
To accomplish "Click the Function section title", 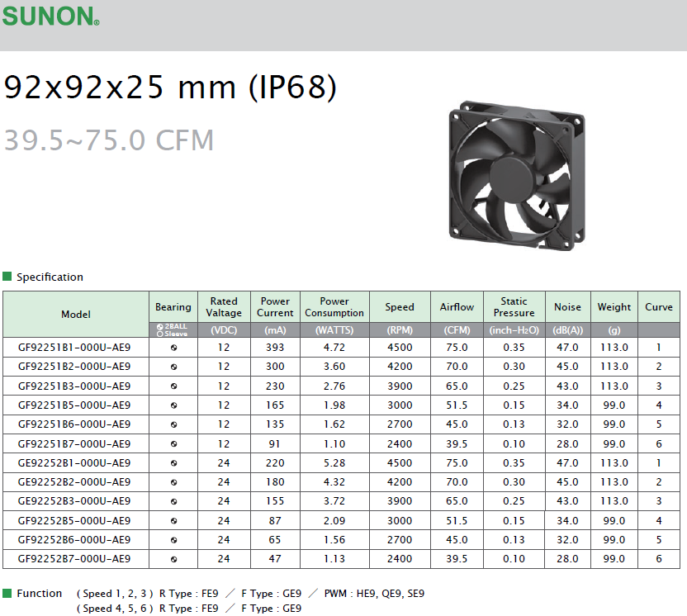I will (x=39, y=593).
